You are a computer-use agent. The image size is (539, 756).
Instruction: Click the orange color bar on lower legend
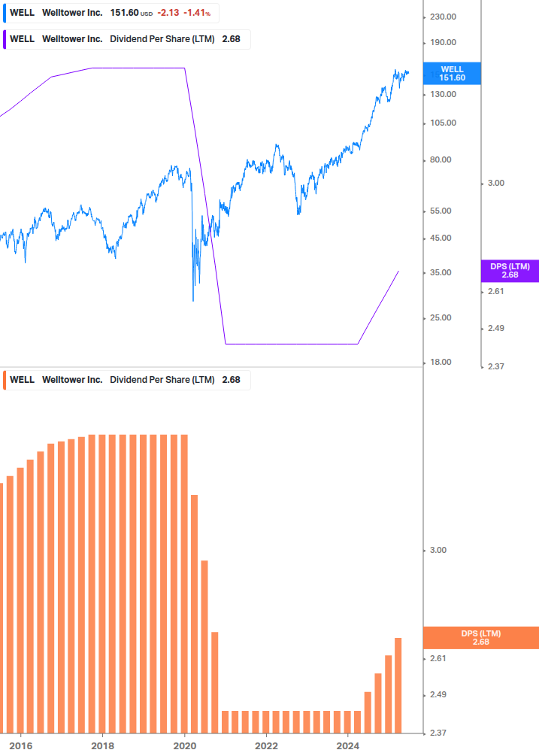click(x=5, y=380)
